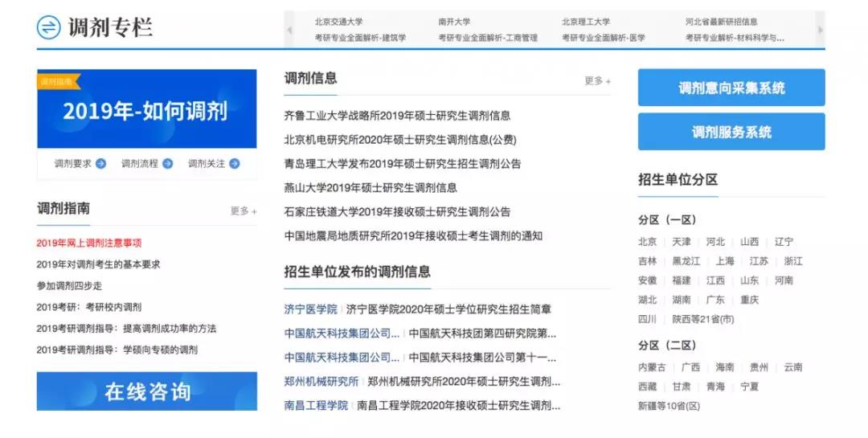Select 调剂流程 under the banner
The width and height of the screenshot is (868, 438).
[140, 163]
